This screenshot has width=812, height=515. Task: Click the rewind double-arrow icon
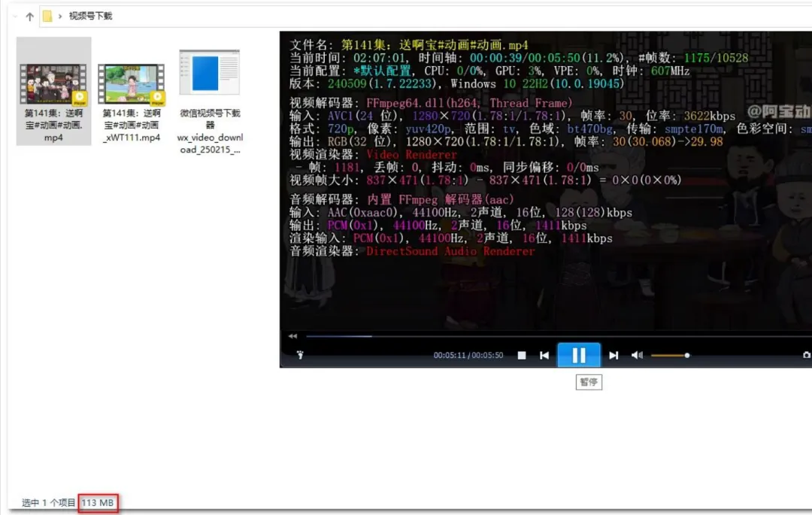coord(292,336)
